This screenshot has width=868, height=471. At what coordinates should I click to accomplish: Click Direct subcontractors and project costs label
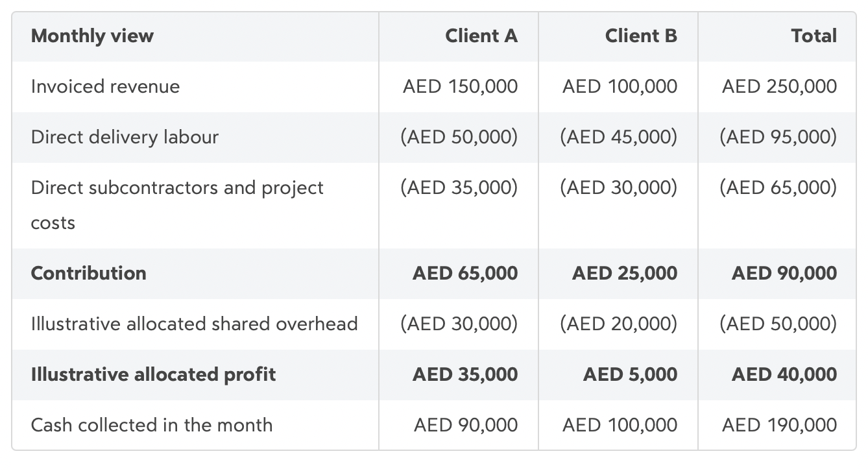click(177, 205)
